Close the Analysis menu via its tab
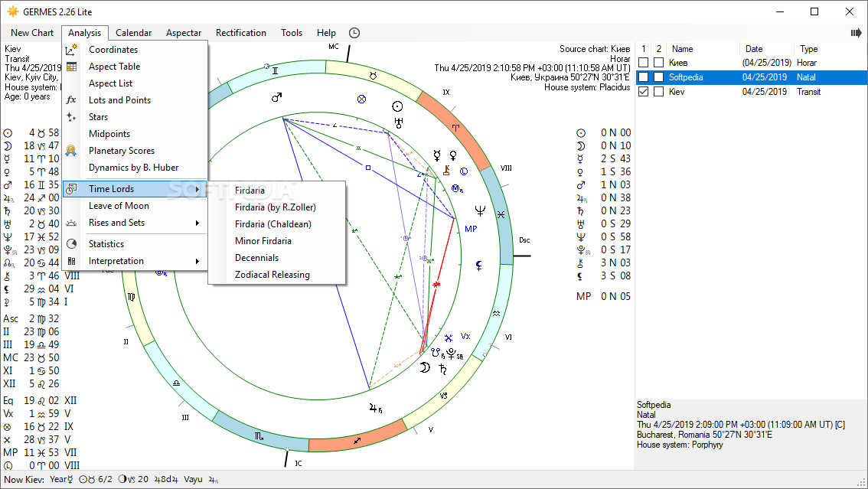The height and width of the screenshot is (489, 868). [x=85, y=33]
